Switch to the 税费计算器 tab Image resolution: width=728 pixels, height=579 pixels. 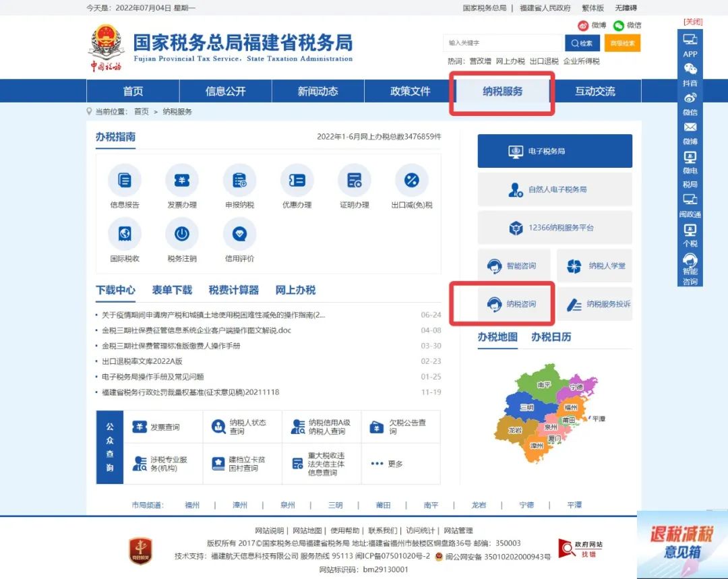(234, 291)
